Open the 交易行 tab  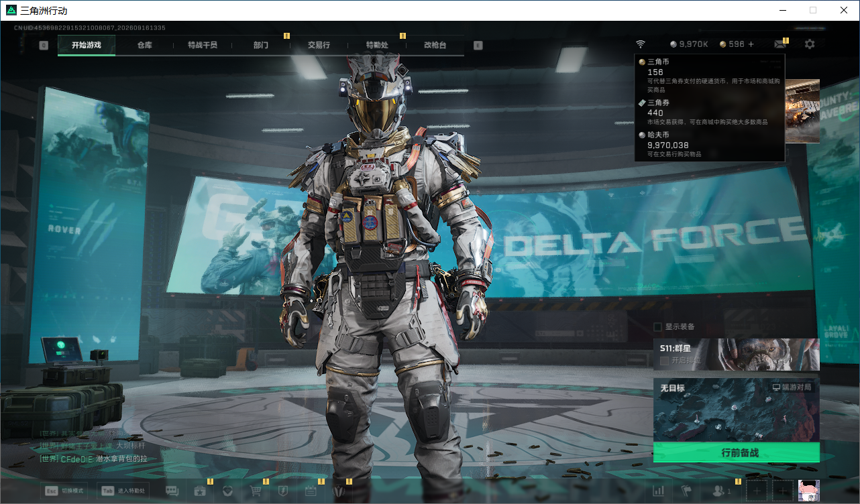pyautogui.click(x=319, y=45)
